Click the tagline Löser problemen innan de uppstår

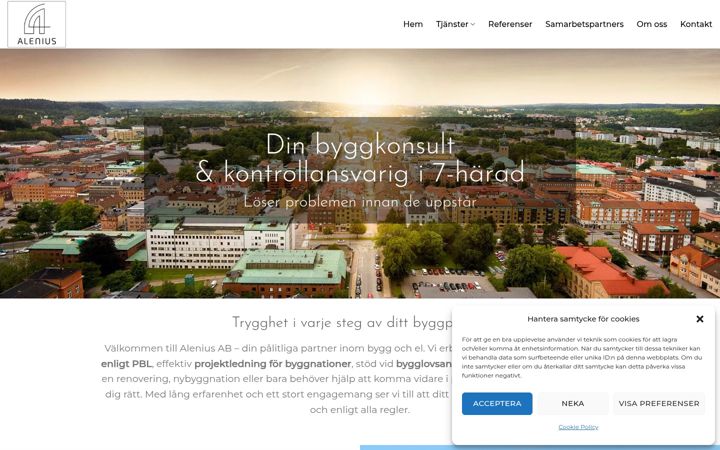click(x=360, y=202)
